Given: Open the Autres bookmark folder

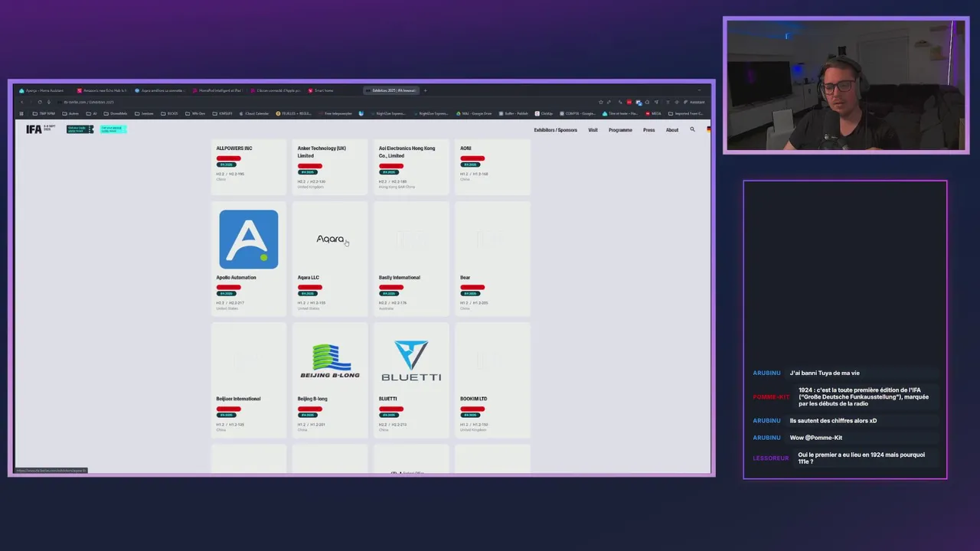Looking at the screenshot, I should (70, 113).
